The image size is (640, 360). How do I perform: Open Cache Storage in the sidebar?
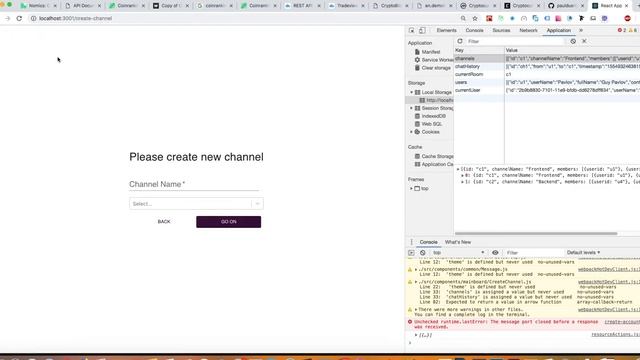pos(434,156)
